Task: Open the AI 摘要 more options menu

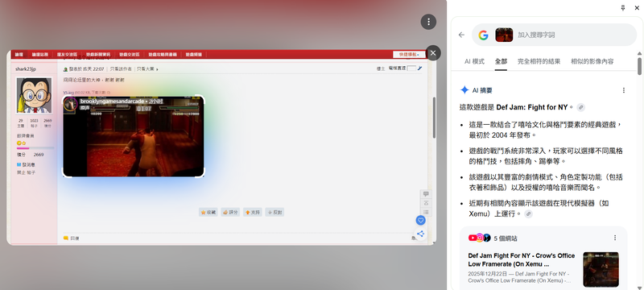Action: pos(623,90)
